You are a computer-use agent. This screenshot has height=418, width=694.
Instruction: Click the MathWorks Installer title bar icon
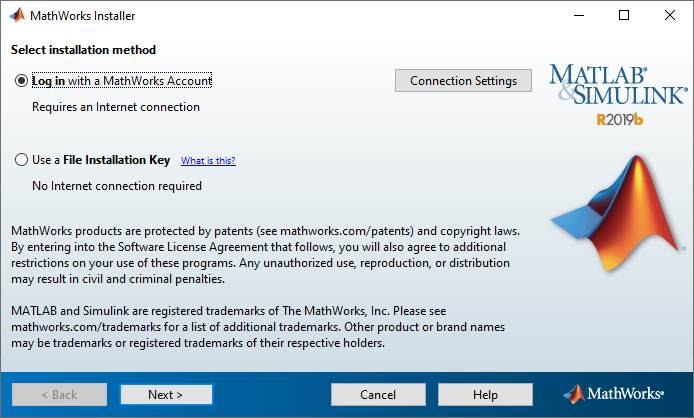click(x=16, y=16)
